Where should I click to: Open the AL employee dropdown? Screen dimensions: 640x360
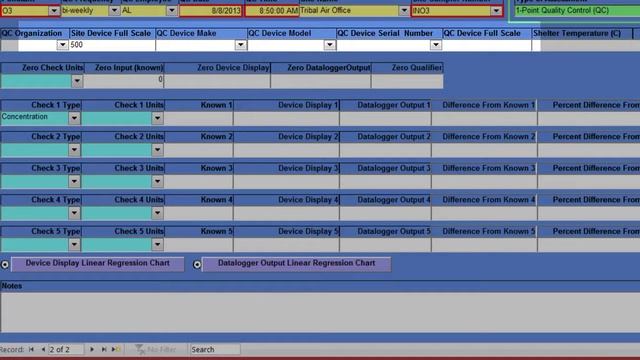pyautogui.click(x=172, y=11)
